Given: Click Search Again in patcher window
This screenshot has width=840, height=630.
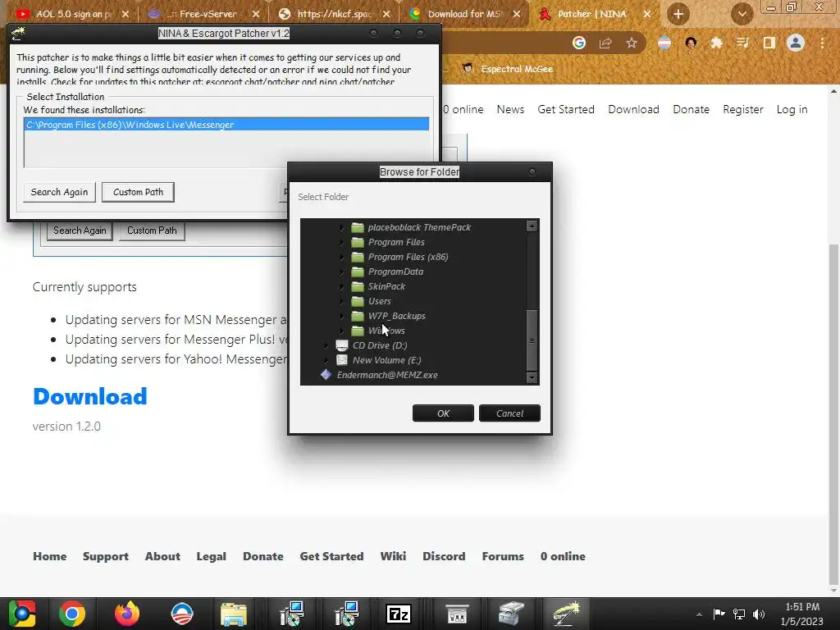Looking at the screenshot, I should tap(59, 192).
